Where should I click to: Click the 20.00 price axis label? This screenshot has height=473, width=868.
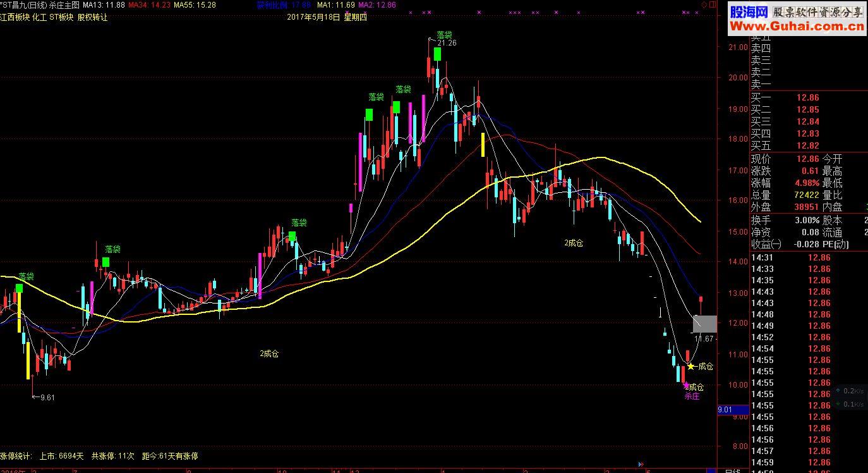[x=737, y=78]
